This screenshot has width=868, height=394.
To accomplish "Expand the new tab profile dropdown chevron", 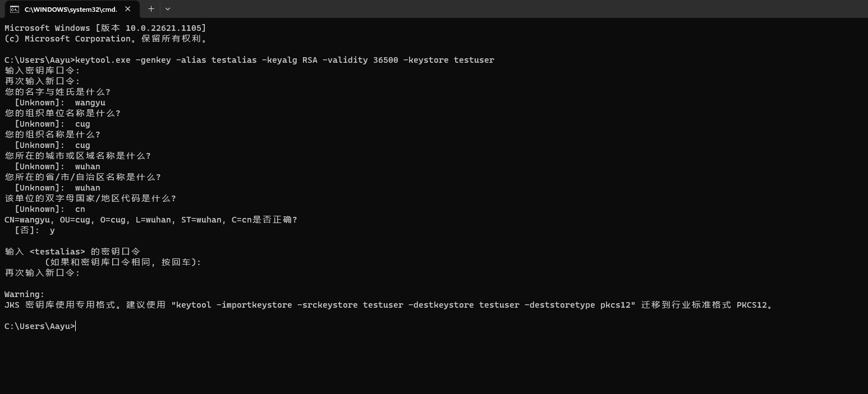I will pos(168,9).
